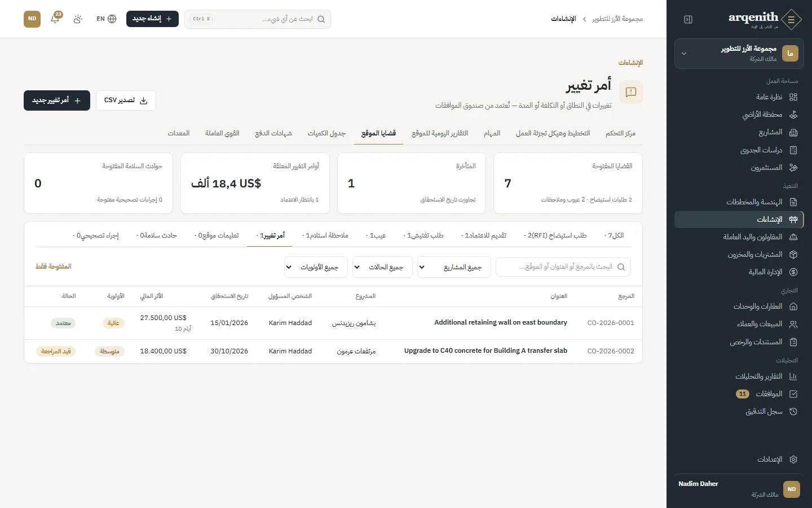Switch to the التقارير اليومية للموقع tab
The width and height of the screenshot is (812, 508).
[440, 133]
